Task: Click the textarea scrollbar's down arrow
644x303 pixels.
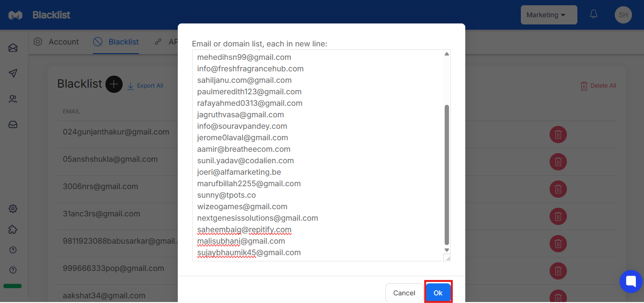Action: pos(447,250)
